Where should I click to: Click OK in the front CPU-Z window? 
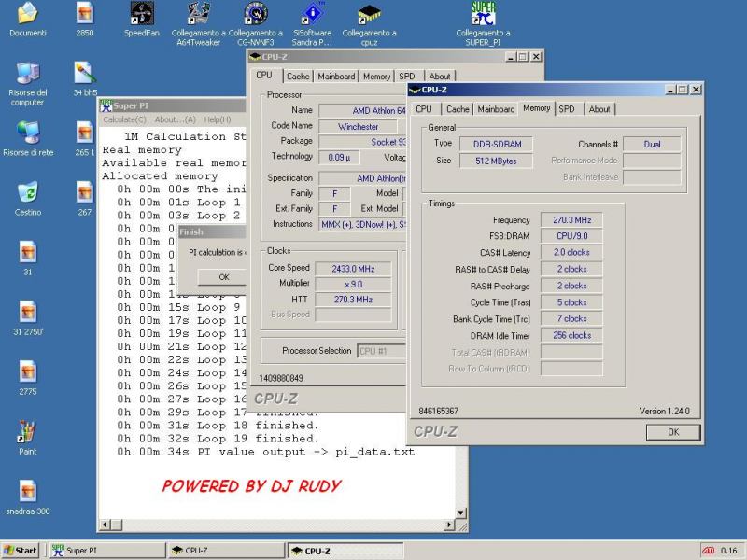coord(673,432)
